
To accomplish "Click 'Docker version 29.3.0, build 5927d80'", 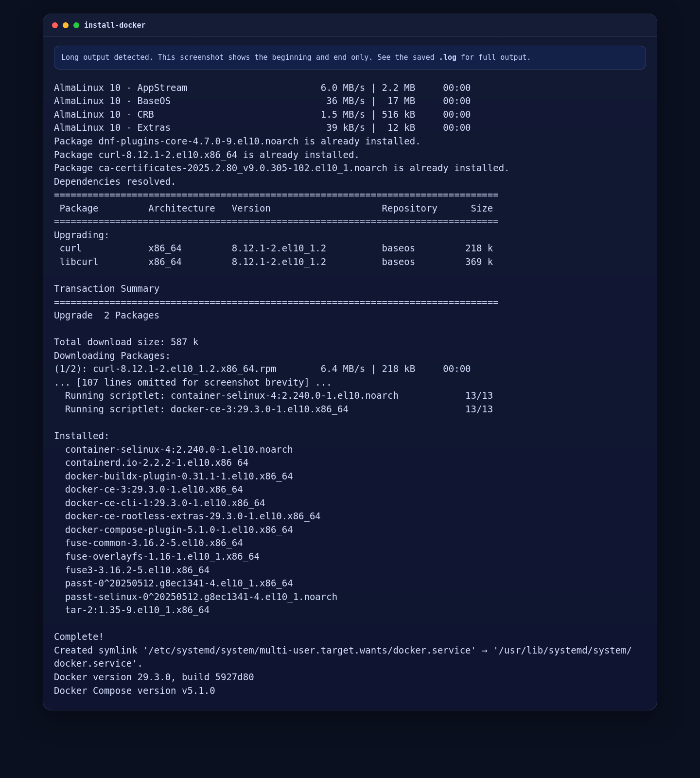I will coord(154,677).
